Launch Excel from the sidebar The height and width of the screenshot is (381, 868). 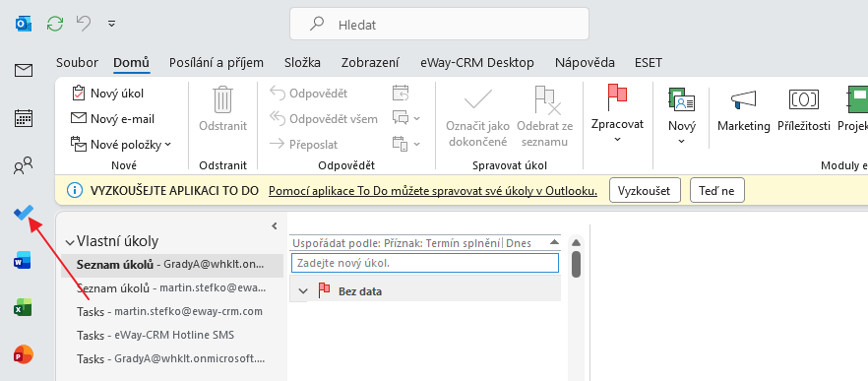point(24,307)
